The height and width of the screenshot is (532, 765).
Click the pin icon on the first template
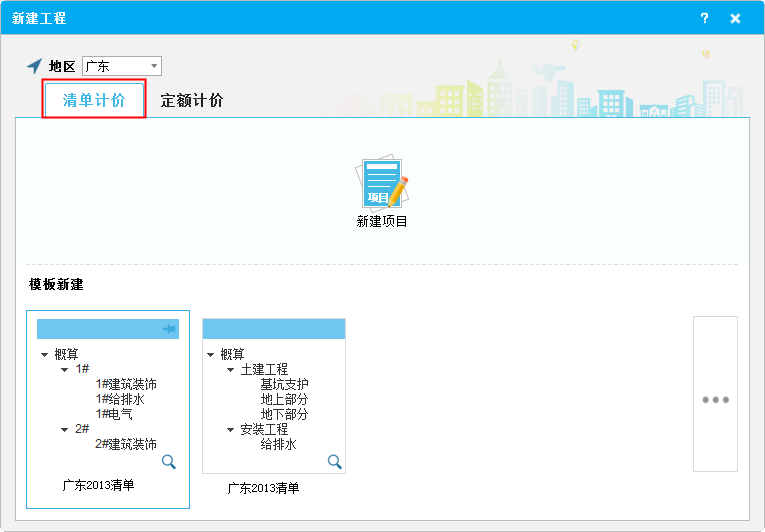click(168, 329)
